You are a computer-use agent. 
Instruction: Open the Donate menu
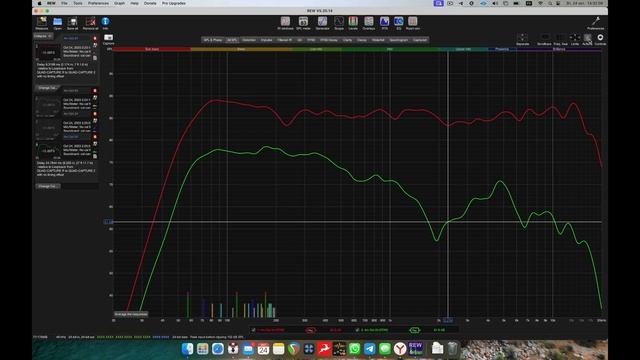pos(150,3)
